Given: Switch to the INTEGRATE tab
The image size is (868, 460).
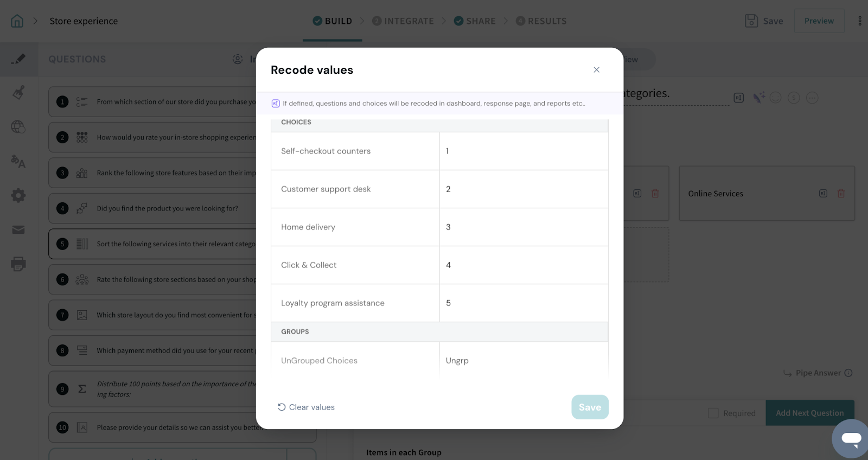Looking at the screenshot, I should 403,21.
